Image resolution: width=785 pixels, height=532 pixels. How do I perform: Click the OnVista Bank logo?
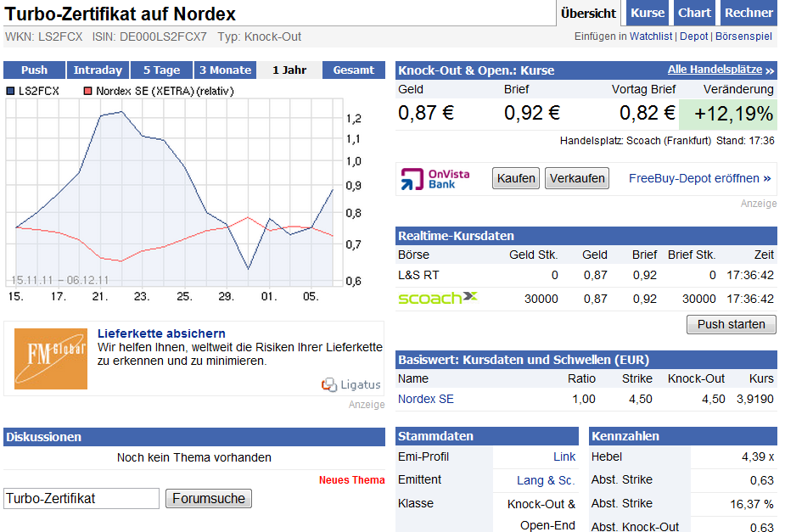point(435,179)
